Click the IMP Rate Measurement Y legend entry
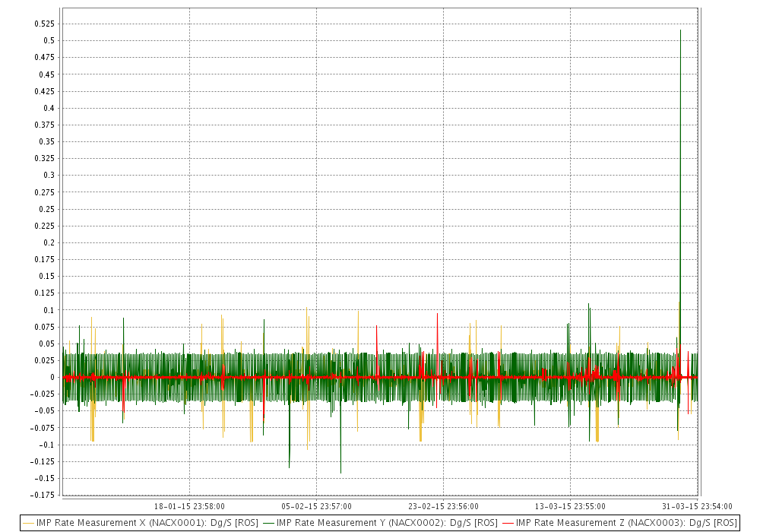Viewport: 760px width, 532px height. click(x=381, y=523)
